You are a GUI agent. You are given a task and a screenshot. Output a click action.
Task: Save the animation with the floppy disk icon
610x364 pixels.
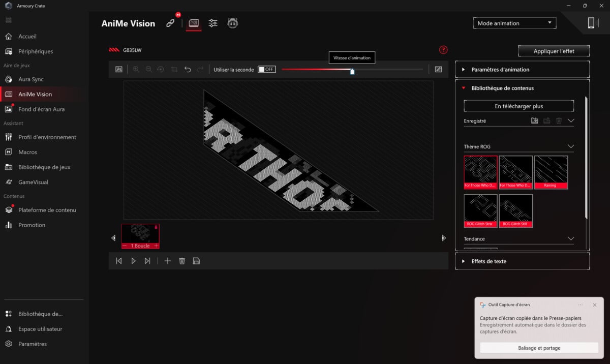tap(196, 261)
